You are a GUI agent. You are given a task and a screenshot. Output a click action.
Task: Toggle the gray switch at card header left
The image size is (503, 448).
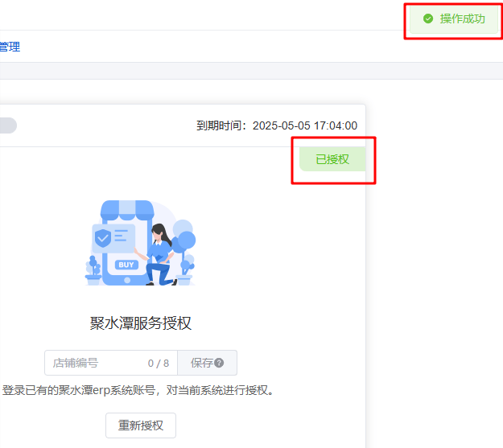click(8, 125)
